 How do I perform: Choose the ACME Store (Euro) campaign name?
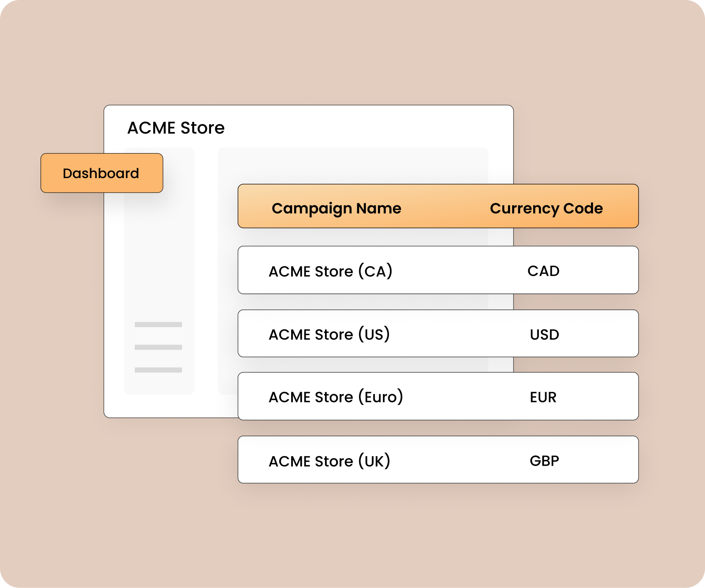(x=336, y=397)
